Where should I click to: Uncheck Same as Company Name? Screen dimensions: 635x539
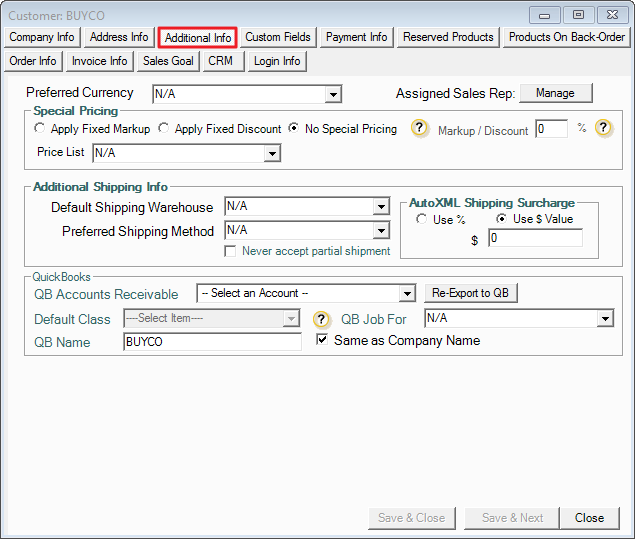[322, 340]
